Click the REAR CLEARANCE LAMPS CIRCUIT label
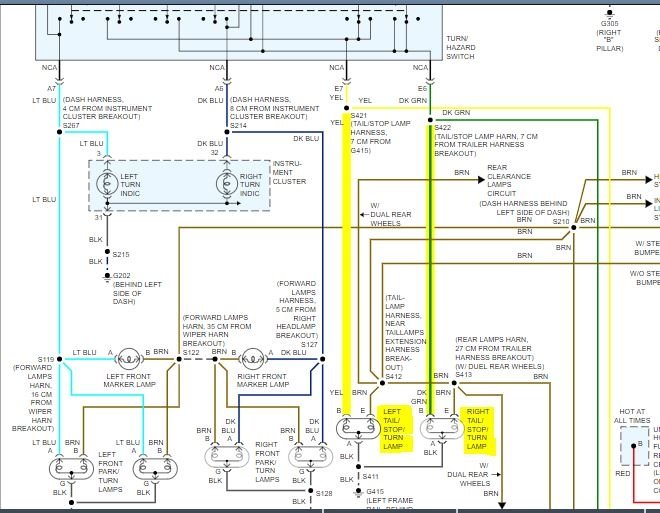660x513 pixels. tap(509, 181)
